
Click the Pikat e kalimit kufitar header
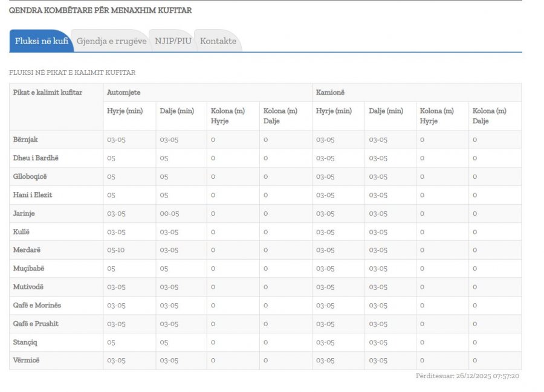(x=48, y=92)
